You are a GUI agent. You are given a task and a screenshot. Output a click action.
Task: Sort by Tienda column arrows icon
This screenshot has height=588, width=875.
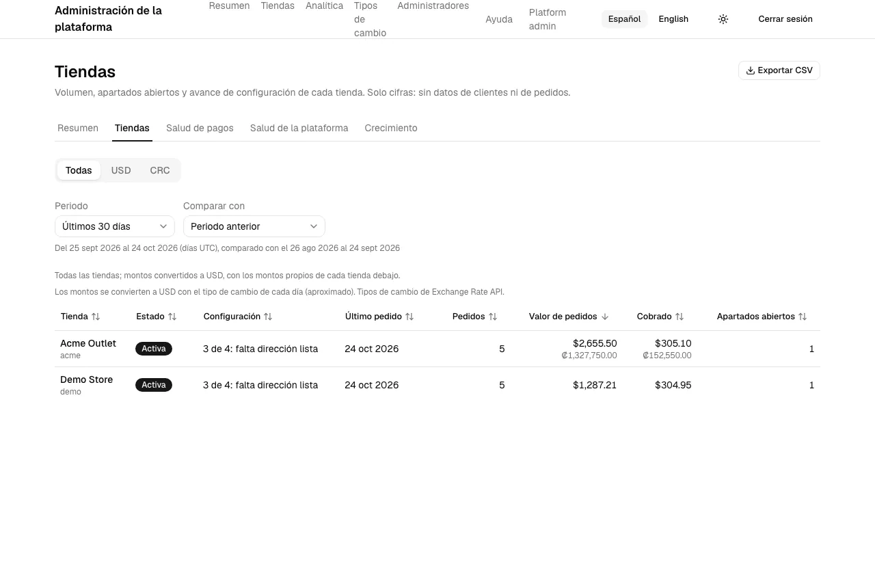point(96,317)
